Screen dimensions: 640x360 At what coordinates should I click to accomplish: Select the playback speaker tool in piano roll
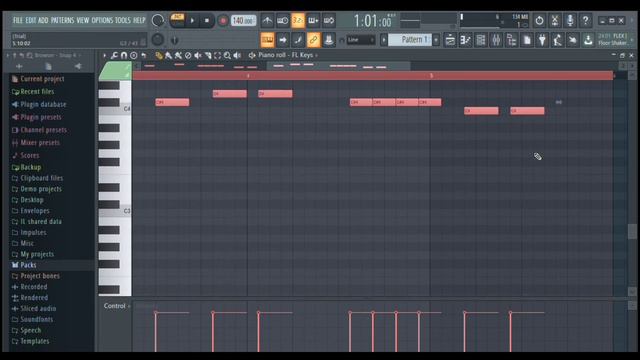click(x=237, y=55)
